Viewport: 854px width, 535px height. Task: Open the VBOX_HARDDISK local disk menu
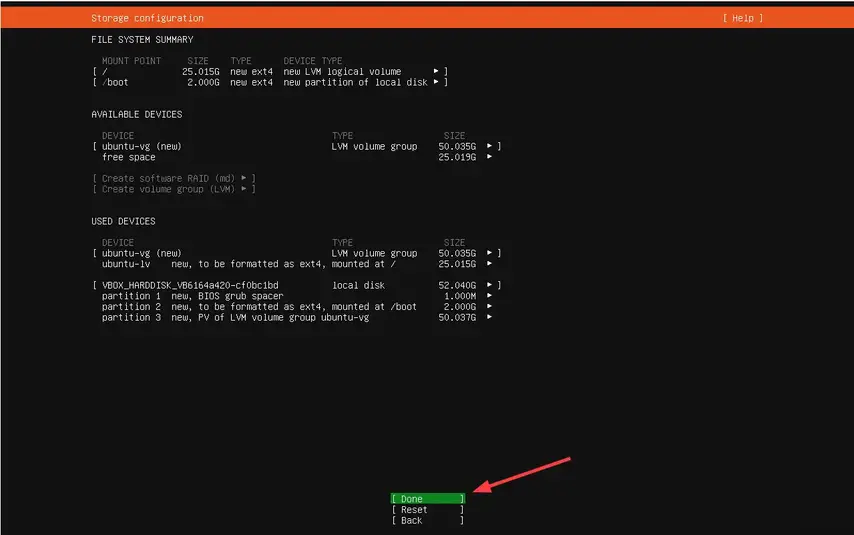pyautogui.click(x=489, y=285)
